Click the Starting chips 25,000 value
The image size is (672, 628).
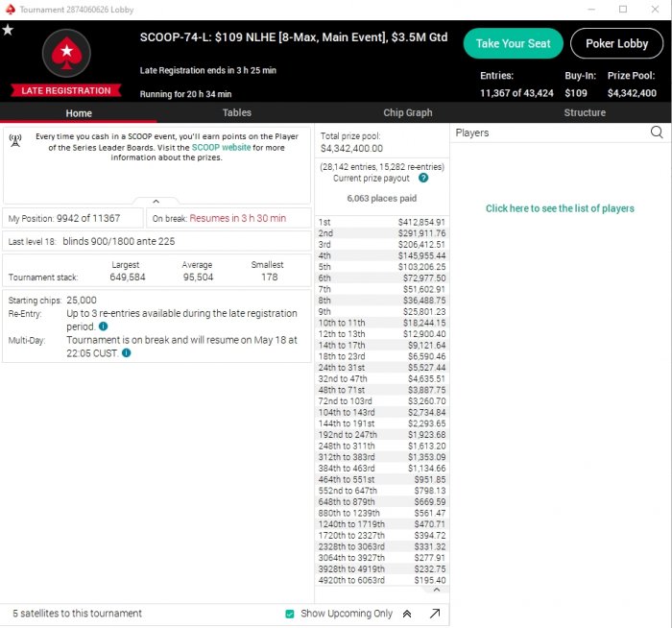coord(82,300)
